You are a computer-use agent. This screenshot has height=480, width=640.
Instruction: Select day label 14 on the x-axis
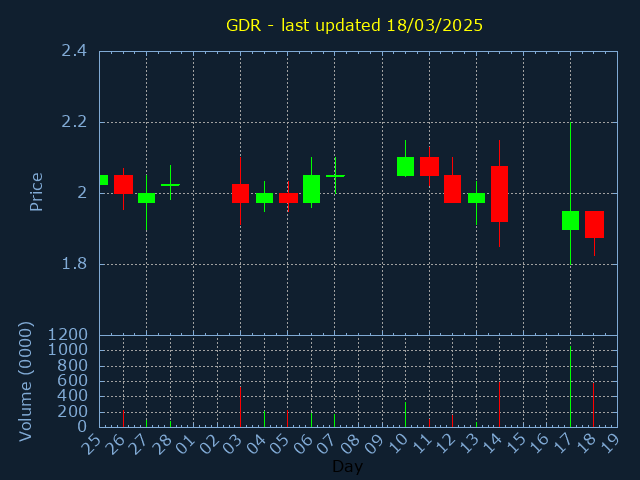pos(493,444)
